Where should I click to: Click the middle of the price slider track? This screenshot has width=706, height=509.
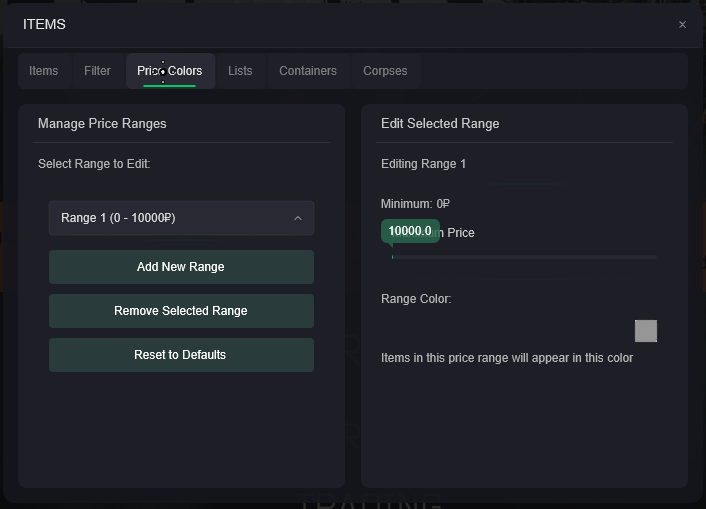(524, 257)
